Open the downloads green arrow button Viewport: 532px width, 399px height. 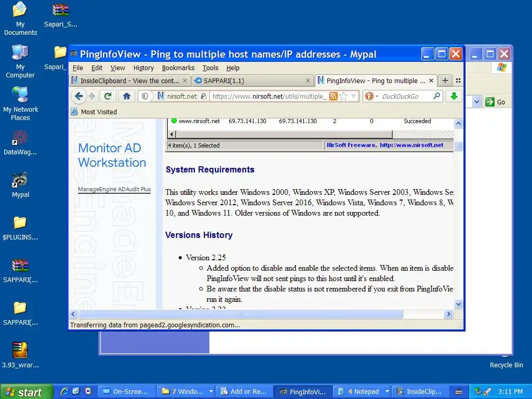[454, 96]
